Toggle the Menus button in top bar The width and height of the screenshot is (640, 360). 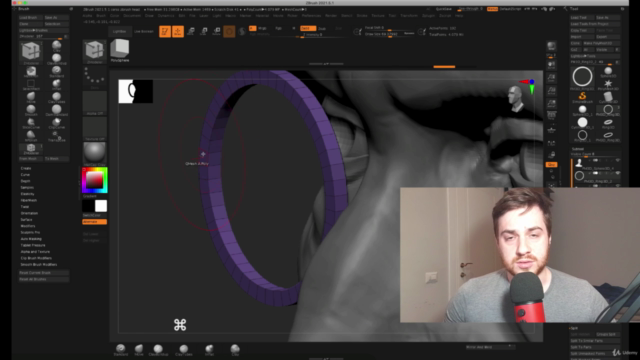point(492,9)
